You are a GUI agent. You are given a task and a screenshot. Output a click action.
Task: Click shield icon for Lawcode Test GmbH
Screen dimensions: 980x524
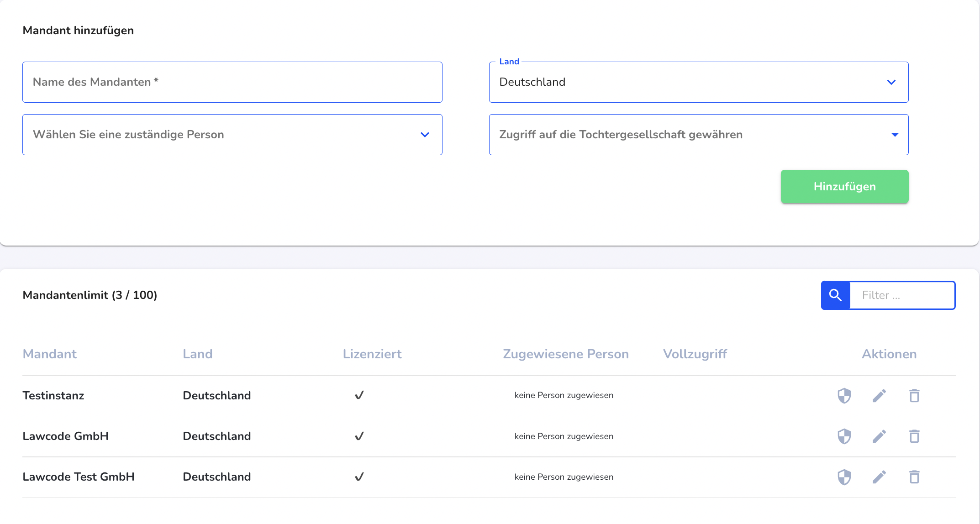pos(844,477)
